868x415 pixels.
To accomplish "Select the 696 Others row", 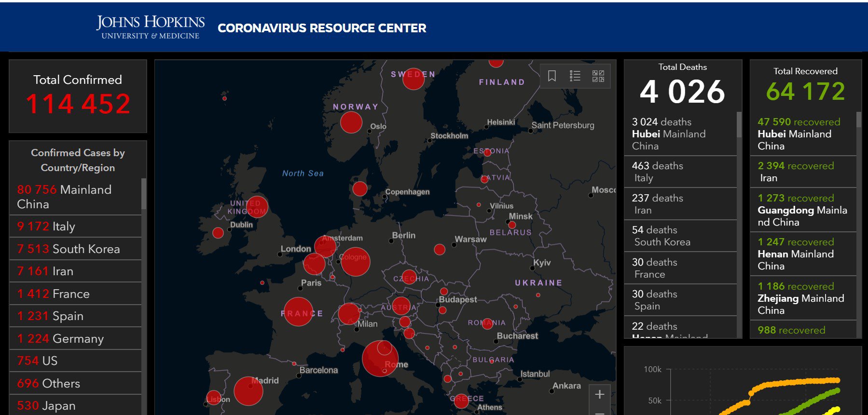I will click(75, 383).
